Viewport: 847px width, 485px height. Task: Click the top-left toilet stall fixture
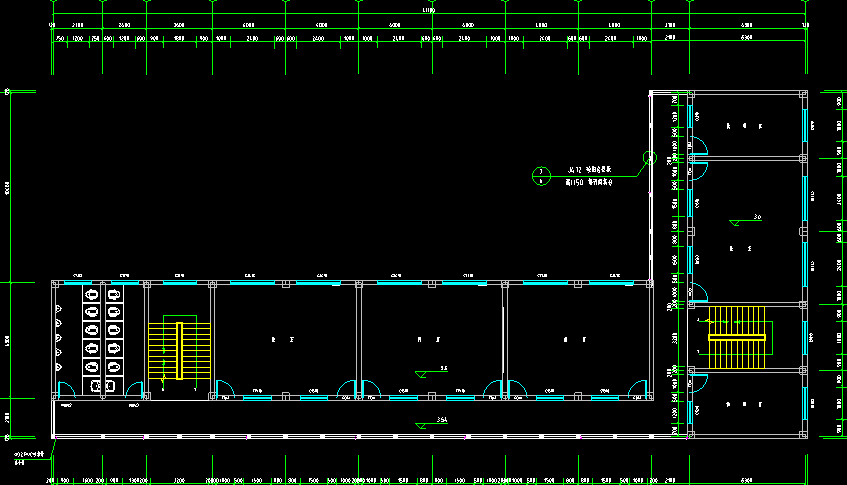92,294
